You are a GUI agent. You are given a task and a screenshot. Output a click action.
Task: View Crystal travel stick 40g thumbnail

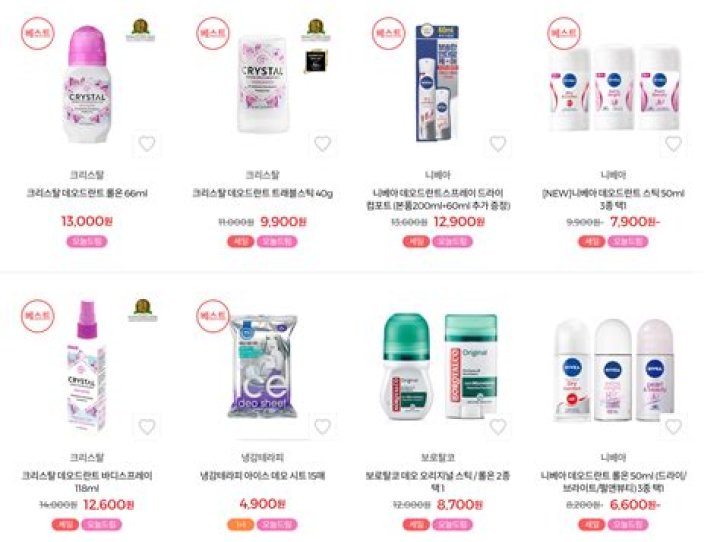(263, 84)
